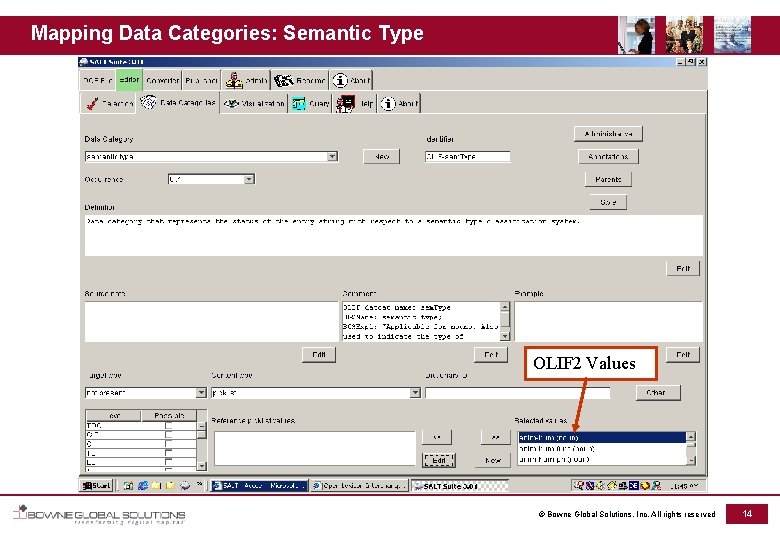Viewport: 780px width, 540px height.
Task: Switch to the Data Categories tab
Action: pos(178,103)
